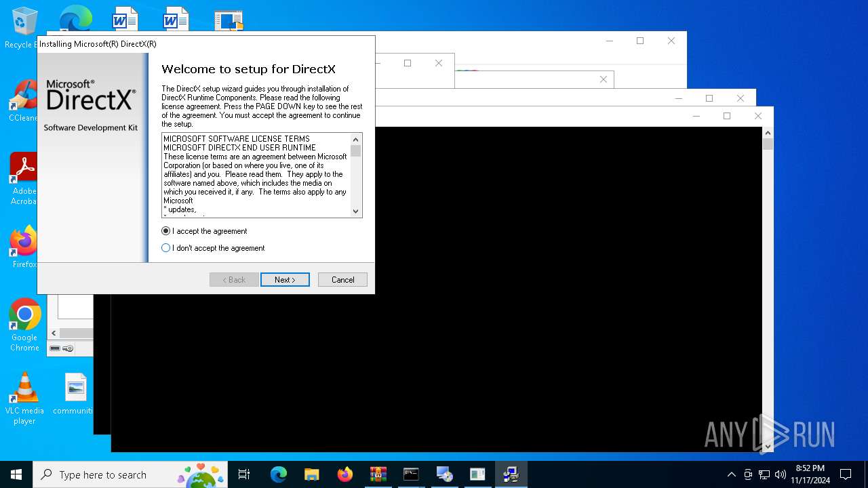Open the CCleaner desktop shortcut
Screen dimensions: 868x488
(24, 101)
